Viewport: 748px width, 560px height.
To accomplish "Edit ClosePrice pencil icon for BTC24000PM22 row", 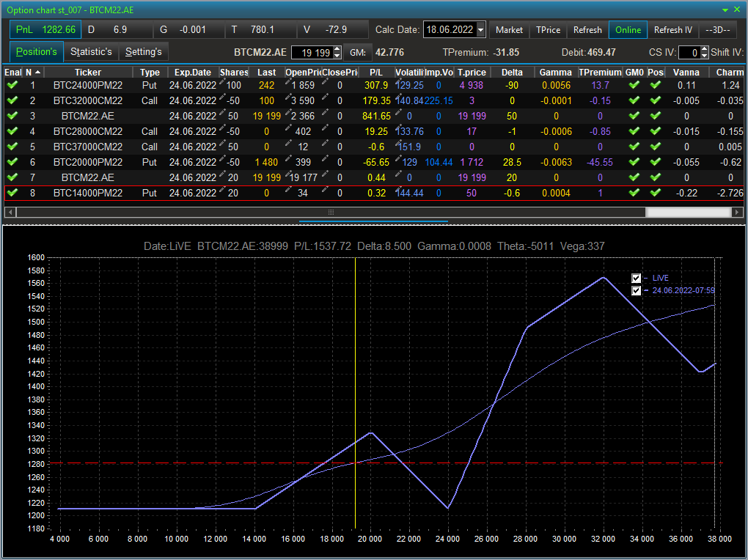I will pyautogui.click(x=325, y=83).
